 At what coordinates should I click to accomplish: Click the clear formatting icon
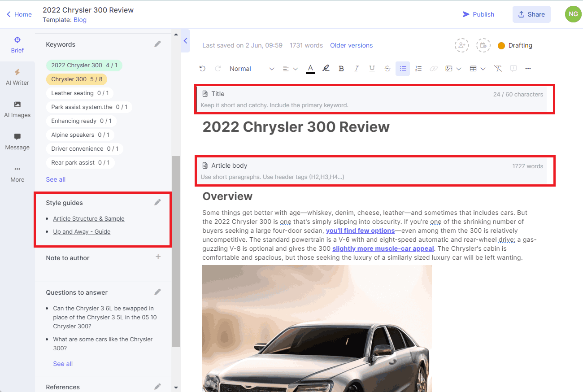pyautogui.click(x=498, y=69)
